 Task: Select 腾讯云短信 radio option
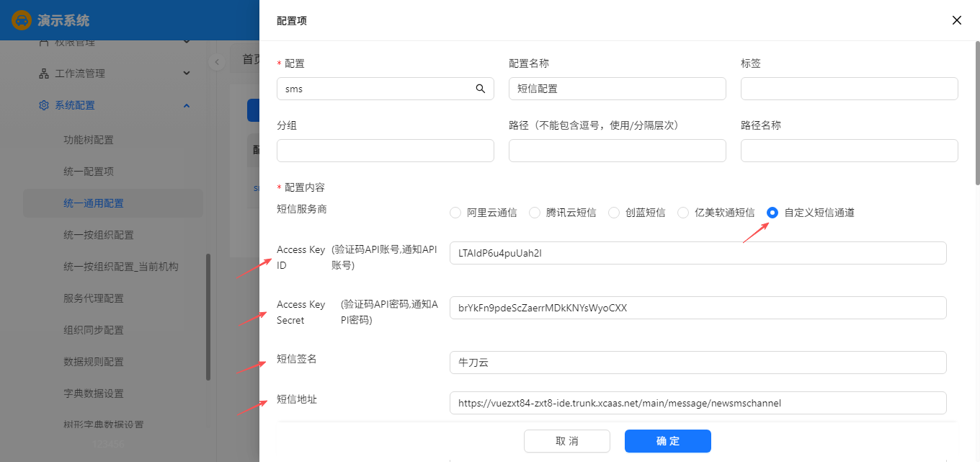[x=535, y=213]
